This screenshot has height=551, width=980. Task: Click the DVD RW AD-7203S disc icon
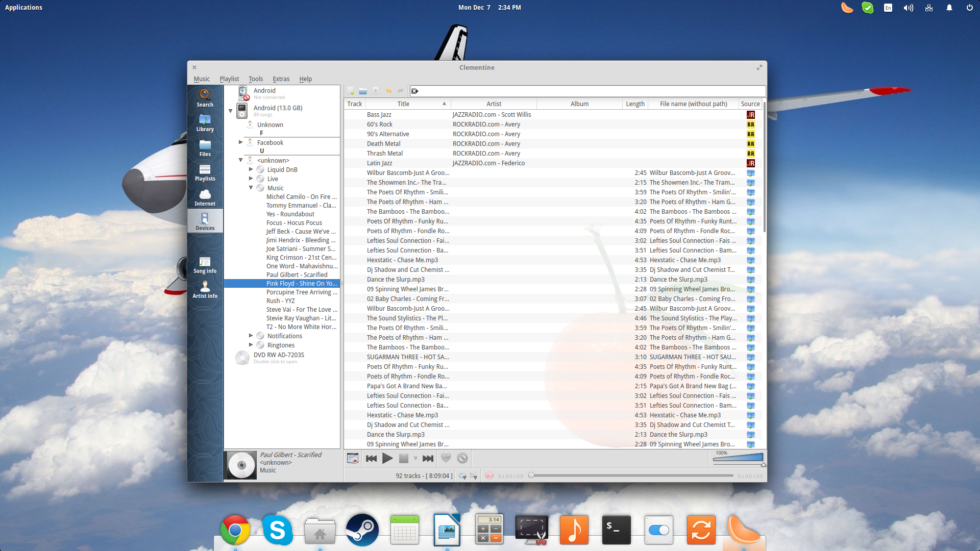tap(242, 358)
